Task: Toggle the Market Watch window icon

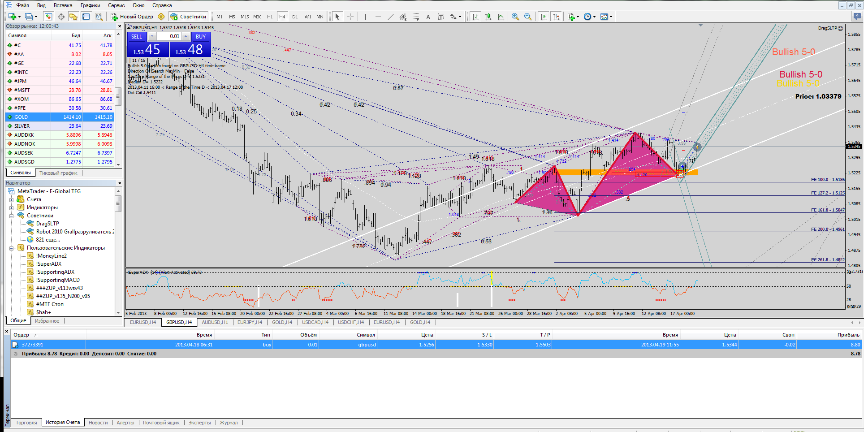Action: pos(48,17)
